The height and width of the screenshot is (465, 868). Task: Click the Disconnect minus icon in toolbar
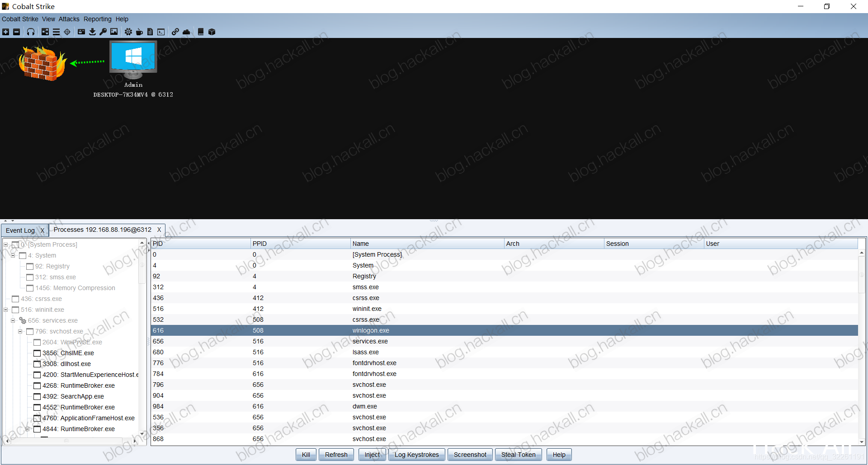(17, 32)
